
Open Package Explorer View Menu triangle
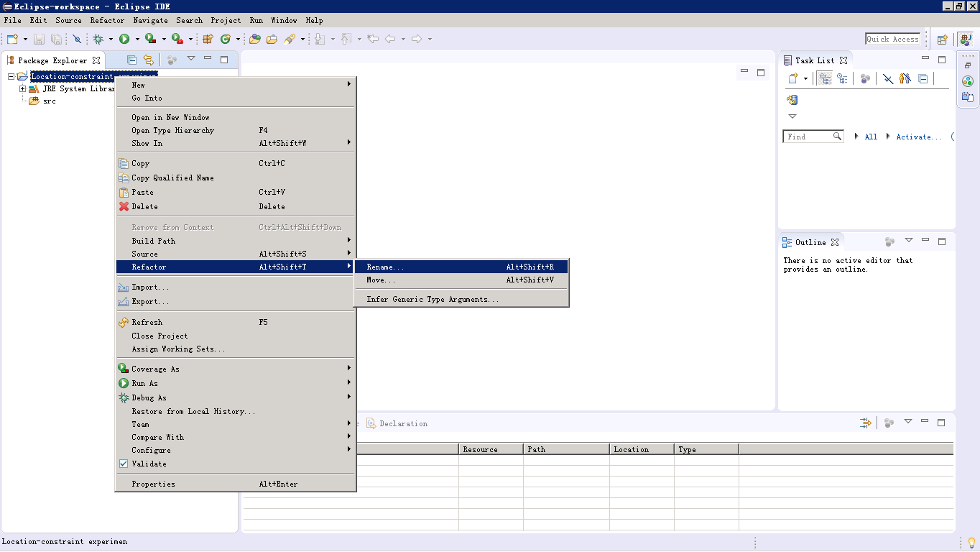point(191,59)
